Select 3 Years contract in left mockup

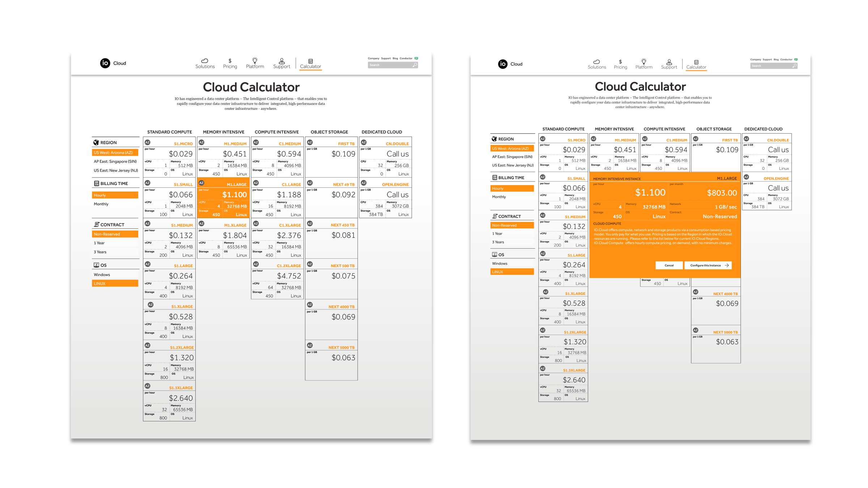[115, 252]
